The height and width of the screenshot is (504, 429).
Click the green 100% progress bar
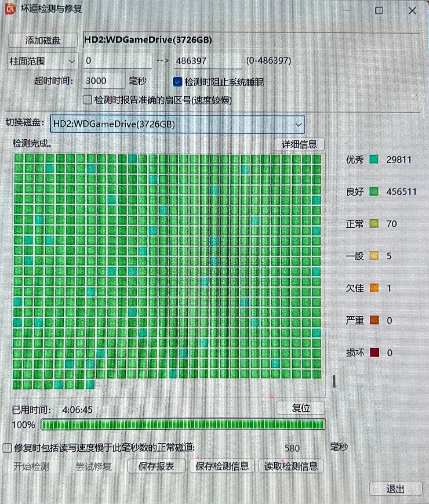click(183, 424)
